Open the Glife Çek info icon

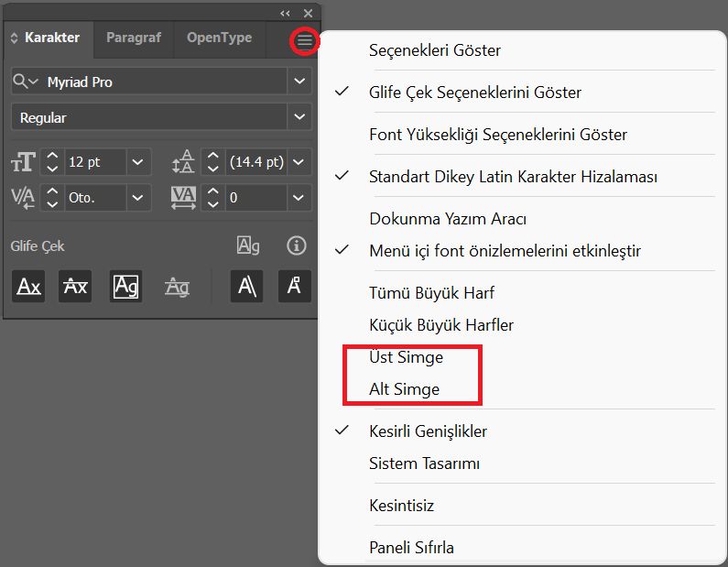296,245
